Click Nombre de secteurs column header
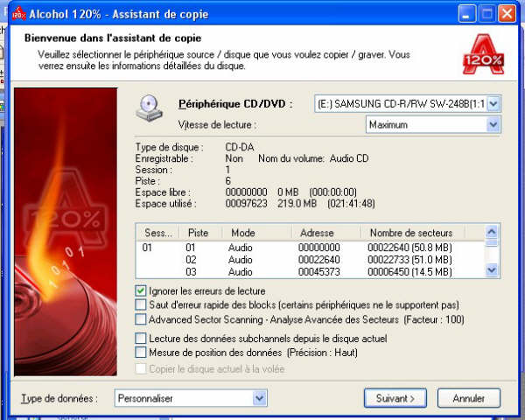Viewport: 525px width, 420px height. (413, 233)
